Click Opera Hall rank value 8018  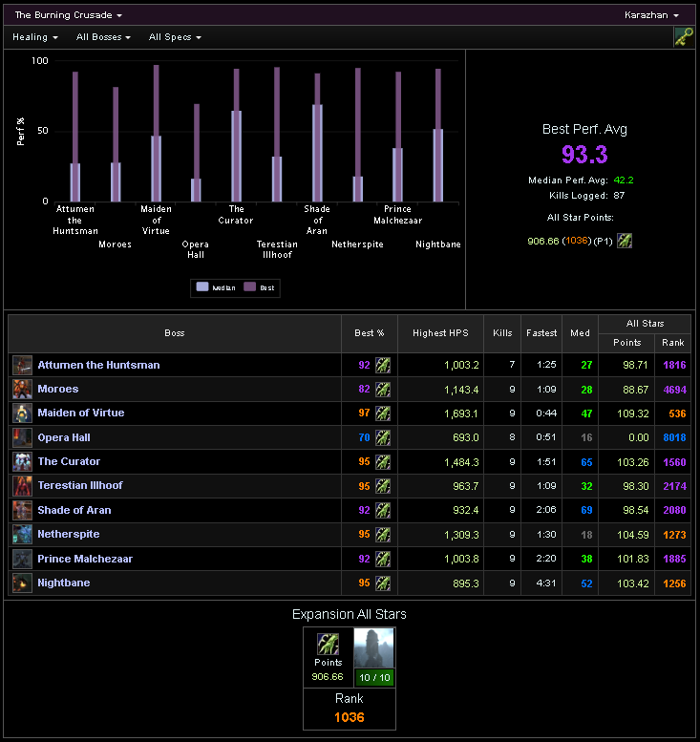[x=674, y=437]
